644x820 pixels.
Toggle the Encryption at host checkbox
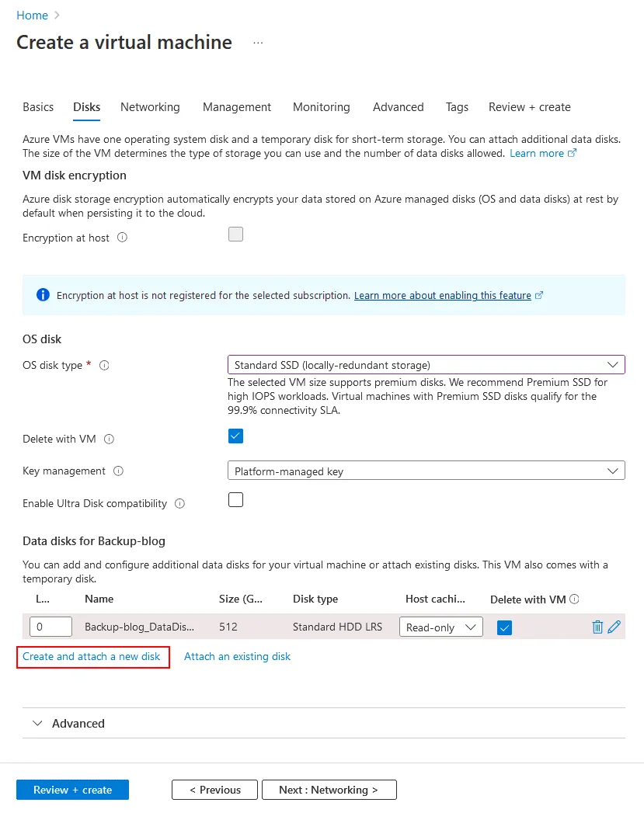point(235,235)
